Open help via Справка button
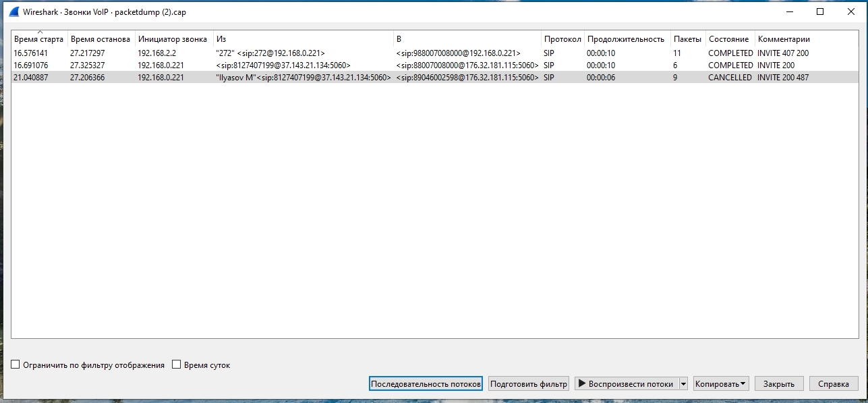The width and height of the screenshot is (868, 403). 833,383
